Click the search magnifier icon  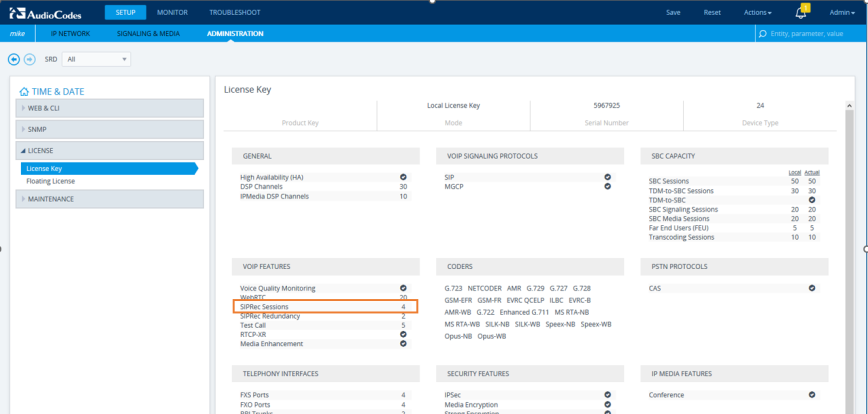(763, 33)
